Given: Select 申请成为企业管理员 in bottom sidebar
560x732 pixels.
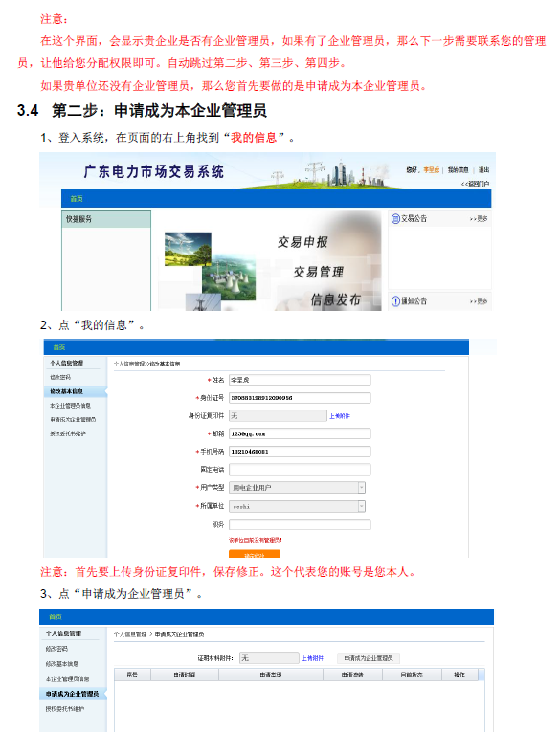Looking at the screenshot, I should point(74,694).
